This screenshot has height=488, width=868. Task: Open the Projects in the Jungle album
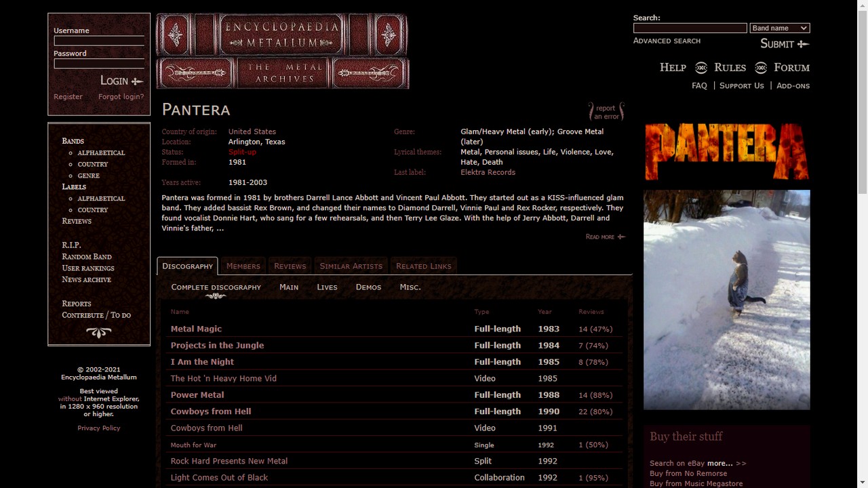coord(217,345)
